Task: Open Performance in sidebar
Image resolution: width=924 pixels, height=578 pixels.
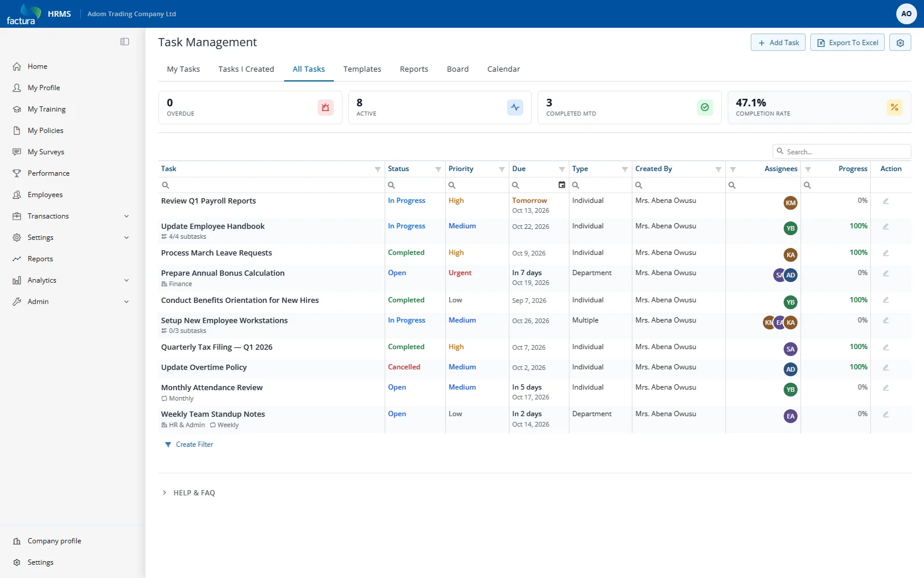Action: click(x=49, y=173)
